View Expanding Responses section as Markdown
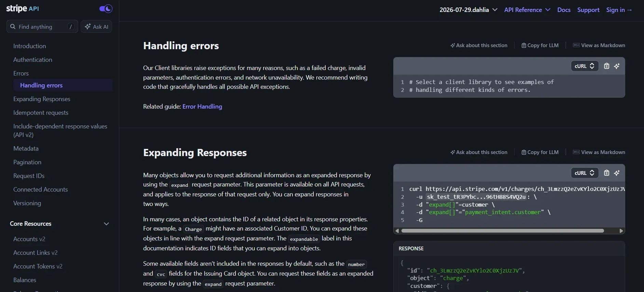The height and width of the screenshot is (292, 644). pyautogui.click(x=599, y=152)
